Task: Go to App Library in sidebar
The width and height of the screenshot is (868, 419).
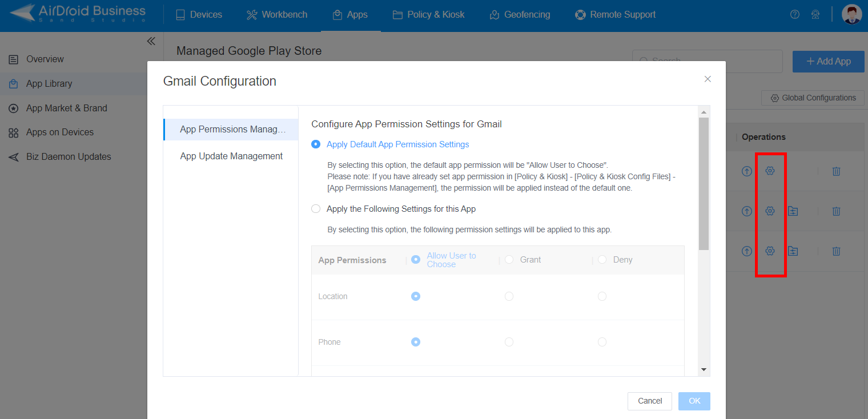Action: click(49, 84)
